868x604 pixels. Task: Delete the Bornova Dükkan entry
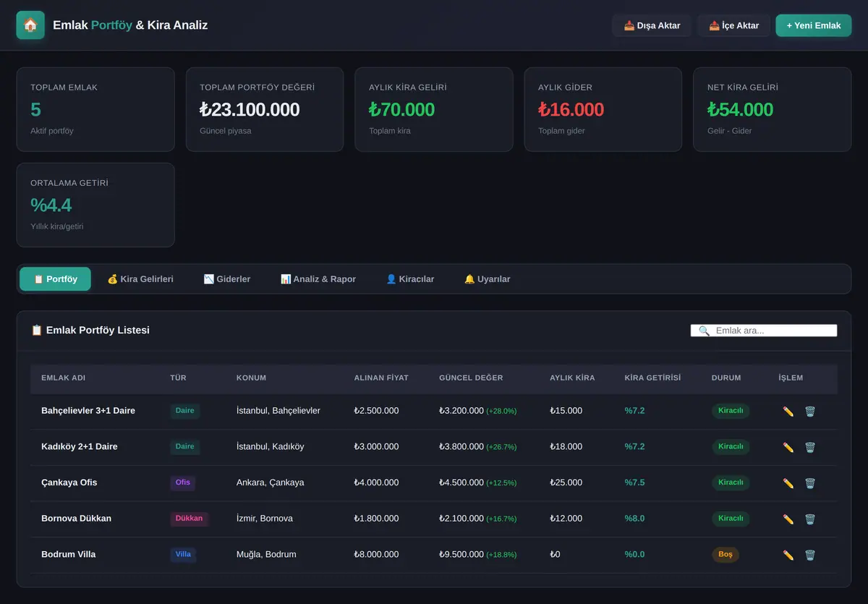click(810, 519)
